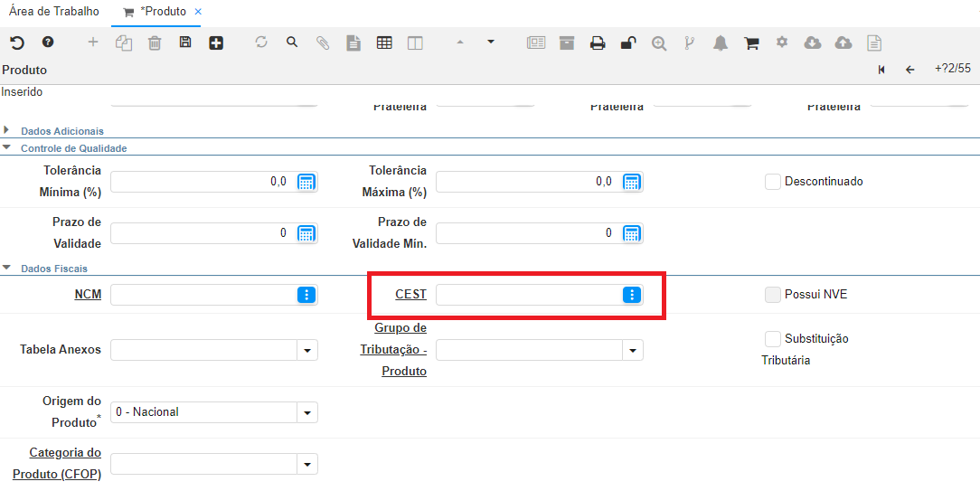The image size is (980, 491).
Task: Open the search magnifier icon
Action: pyautogui.click(x=292, y=42)
